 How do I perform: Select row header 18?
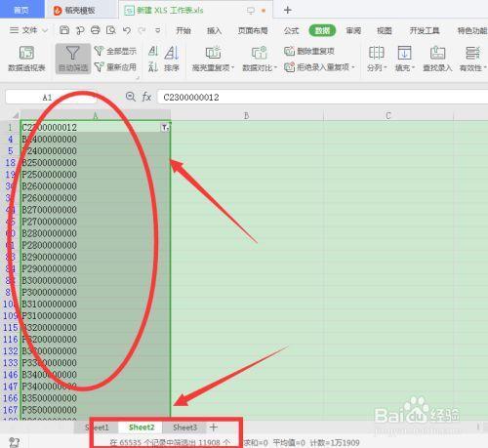click(10, 163)
